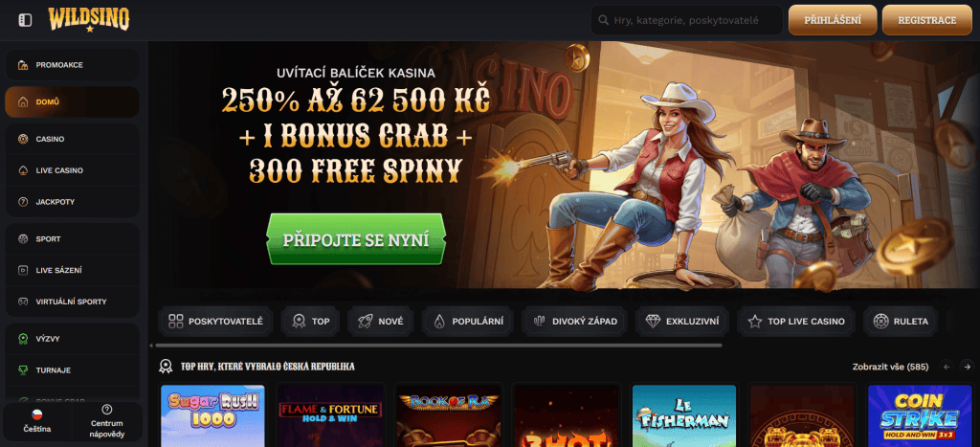This screenshot has height=447, width=980.
Task: Click the Wildsino logo
Action: click(89, 20)
